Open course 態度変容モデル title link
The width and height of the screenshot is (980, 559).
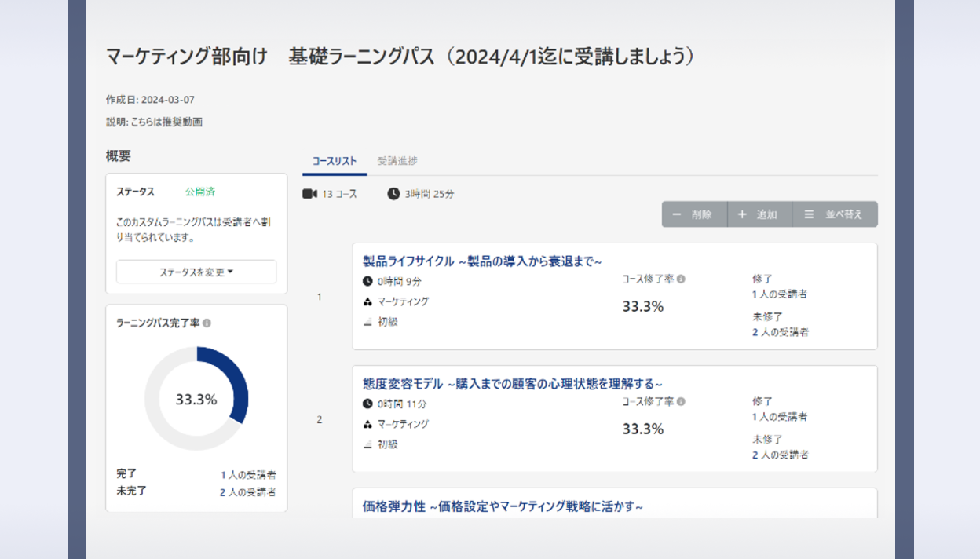coord(512,384)
